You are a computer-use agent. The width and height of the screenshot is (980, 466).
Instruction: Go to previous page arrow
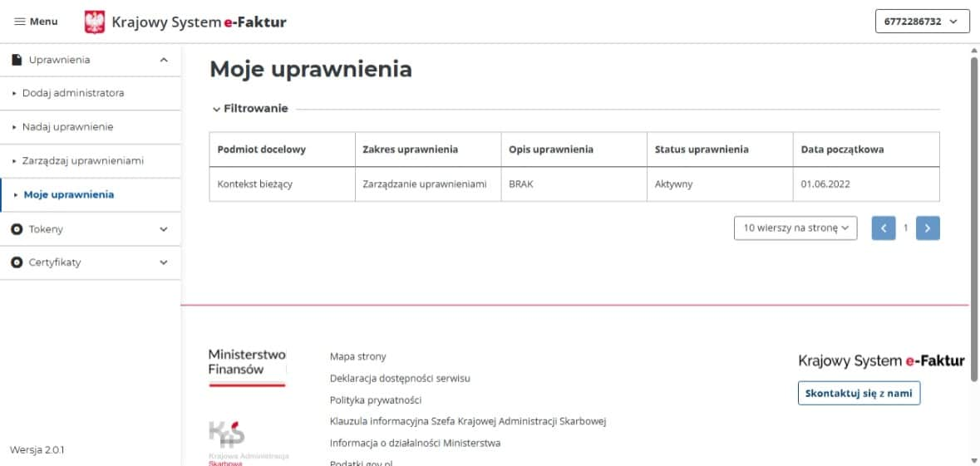coord(883,228)
